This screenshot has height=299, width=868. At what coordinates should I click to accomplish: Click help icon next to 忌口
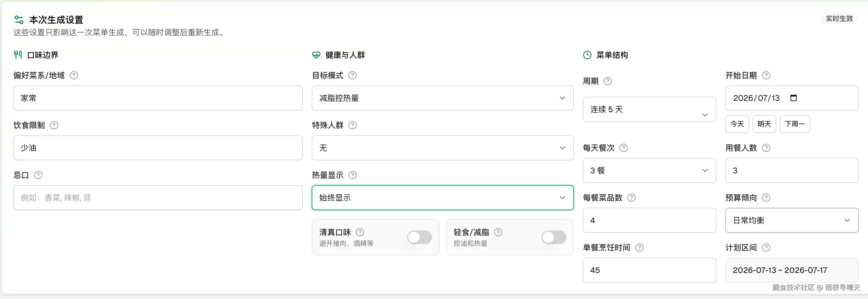(38, 175)
